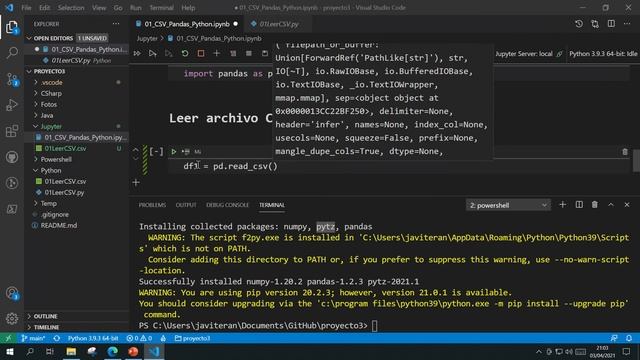Image resolution: width=640 pixels, height=360 pixels.
Task: Open notifications bell in status bar
Action: [x=629, y=338]
